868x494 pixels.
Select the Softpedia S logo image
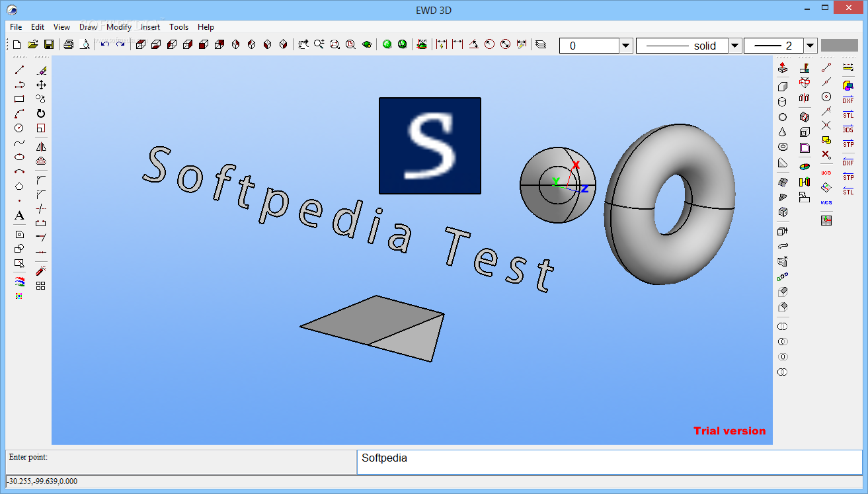[430, 145]
